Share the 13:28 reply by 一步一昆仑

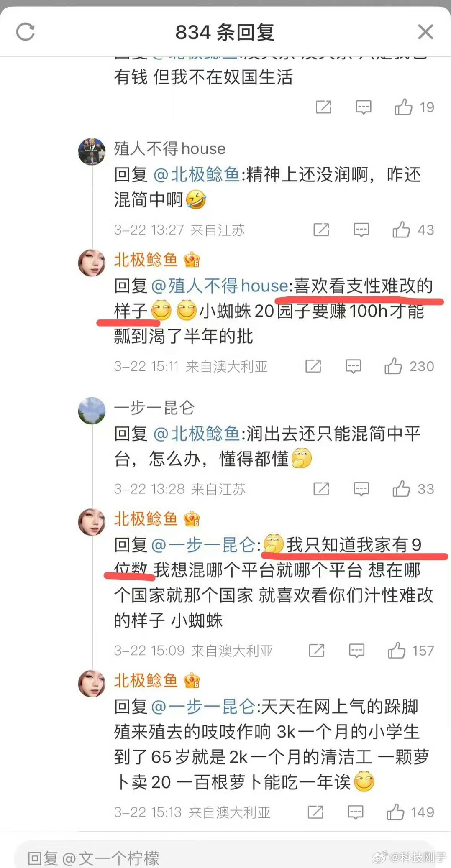point(321,489)
